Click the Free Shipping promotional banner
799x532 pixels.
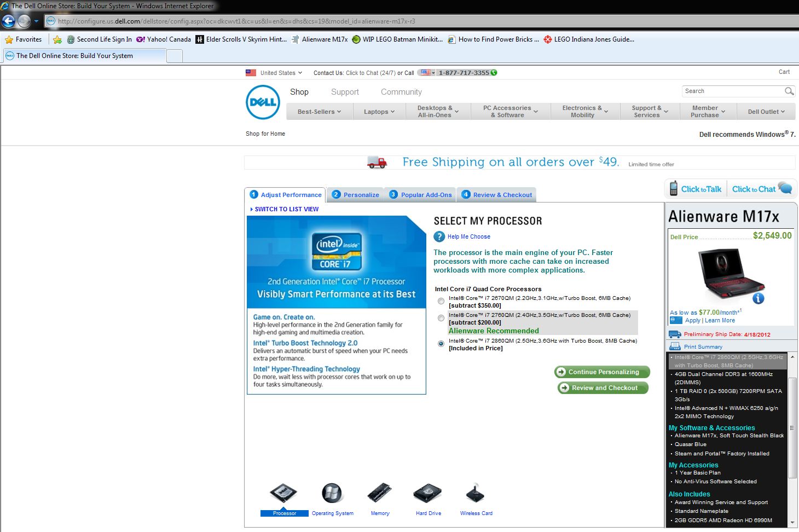click(x=519, y=163)
